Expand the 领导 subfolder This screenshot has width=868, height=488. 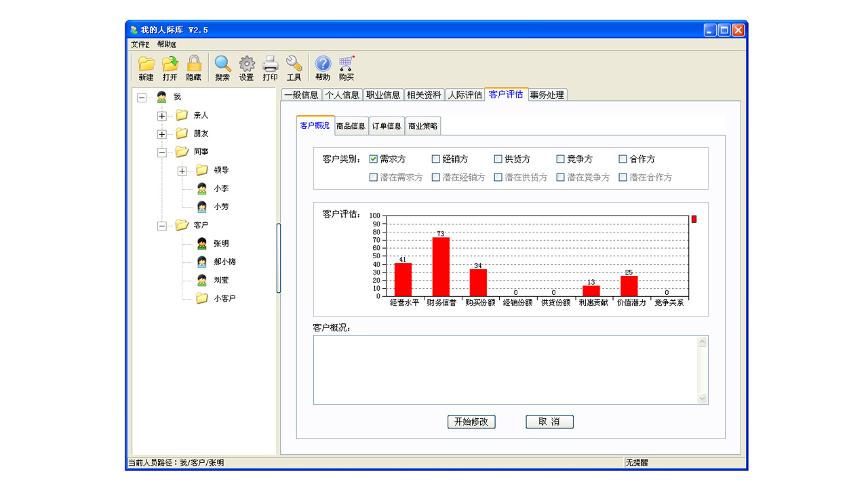(182, 171)
